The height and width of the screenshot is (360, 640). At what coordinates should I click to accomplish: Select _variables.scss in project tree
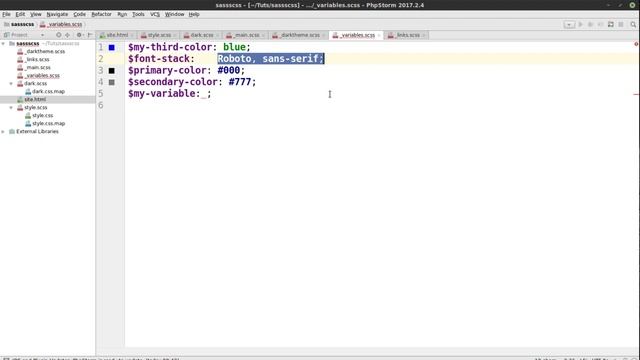click(38, 76)
